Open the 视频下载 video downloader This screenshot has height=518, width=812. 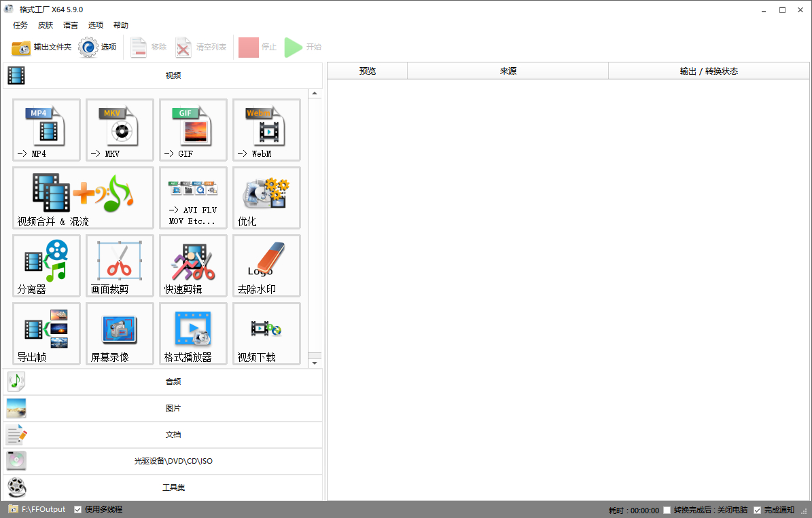(266, 333)
